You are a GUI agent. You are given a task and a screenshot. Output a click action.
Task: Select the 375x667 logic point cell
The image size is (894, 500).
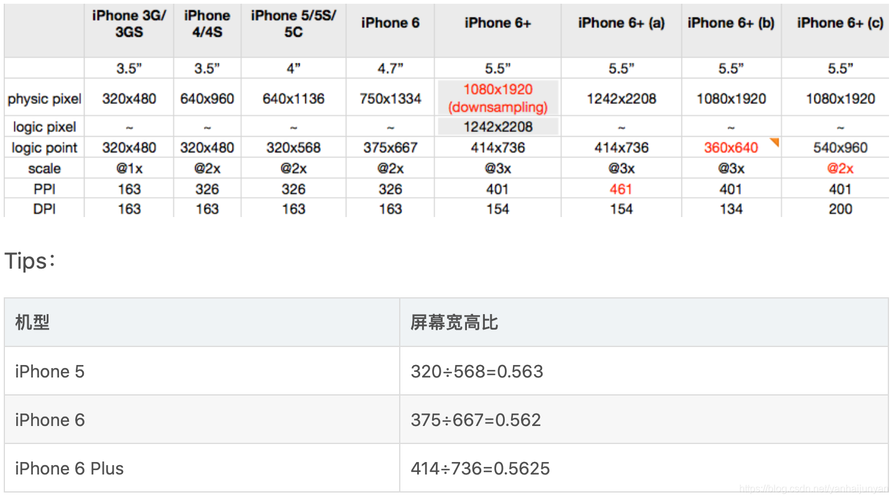[x=390, y=148]
